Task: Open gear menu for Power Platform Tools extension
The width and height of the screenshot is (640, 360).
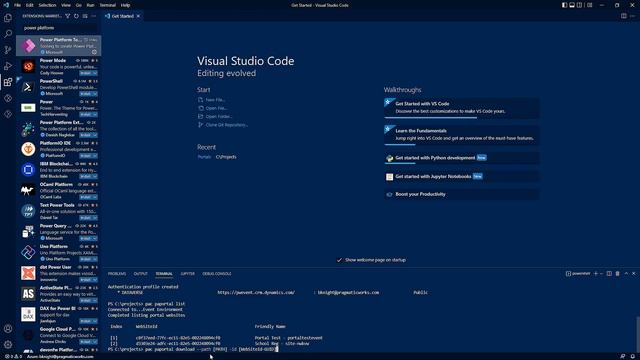Action: [x=94, y=52]
